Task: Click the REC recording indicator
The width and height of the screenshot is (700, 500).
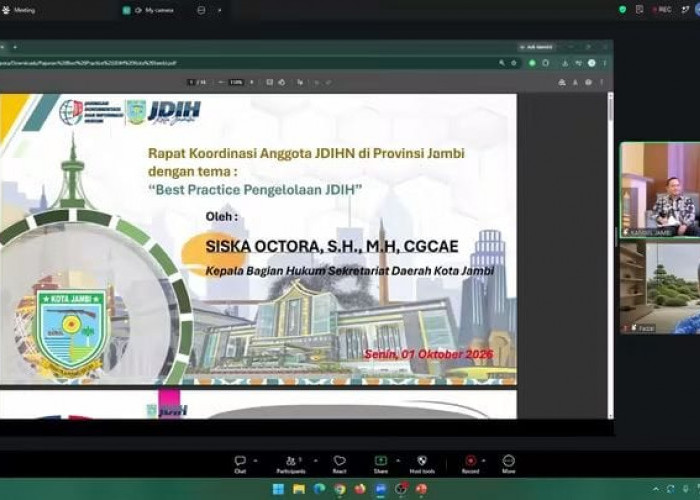Action: point(661,9)
